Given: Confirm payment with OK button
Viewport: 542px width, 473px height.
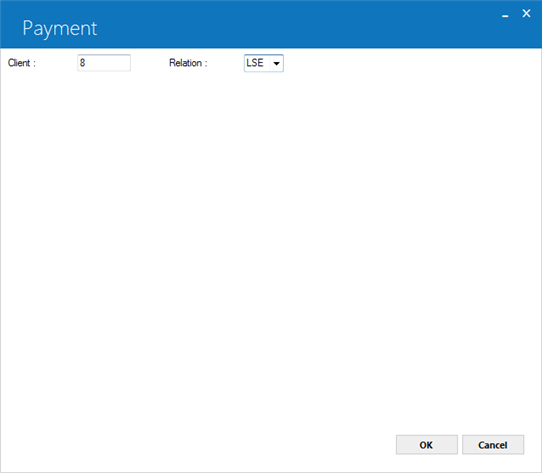Looking at the screenshot, I should click(x=427, y=445).
